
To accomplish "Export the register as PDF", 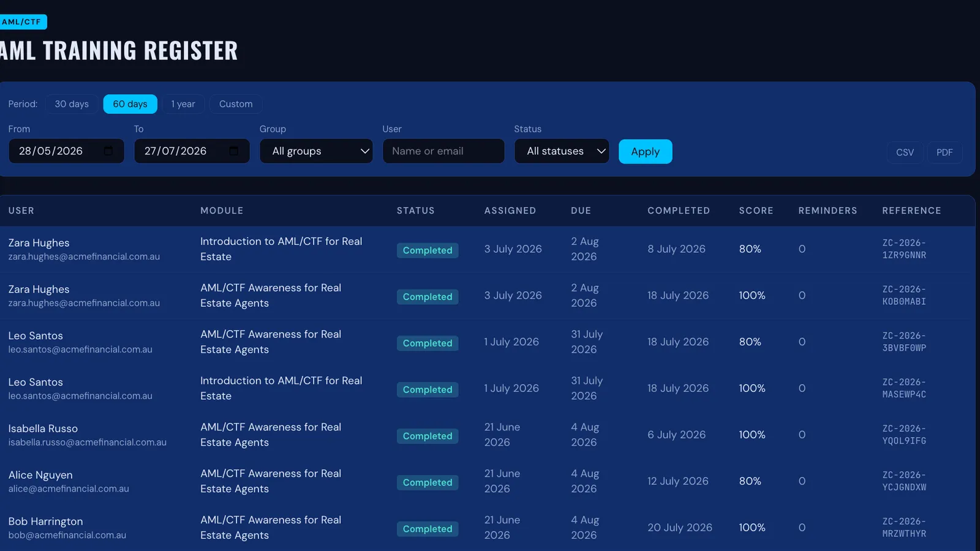I will coord(944,152).
